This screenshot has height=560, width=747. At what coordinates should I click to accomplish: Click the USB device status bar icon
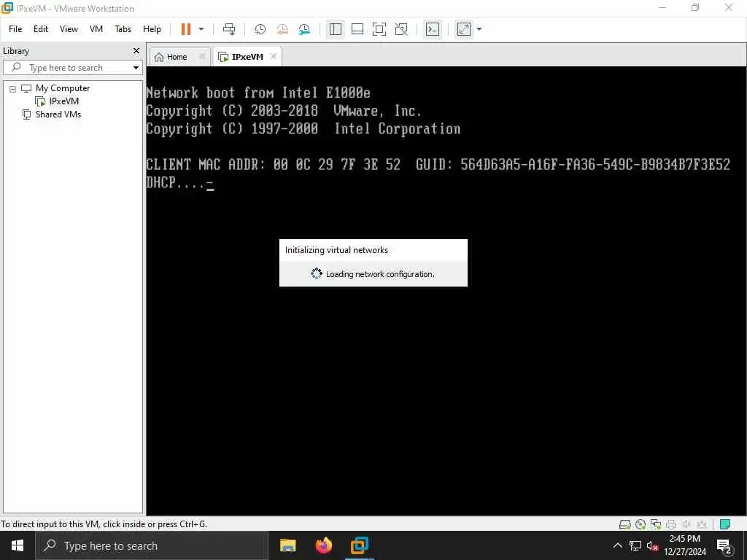pos(702,524)
